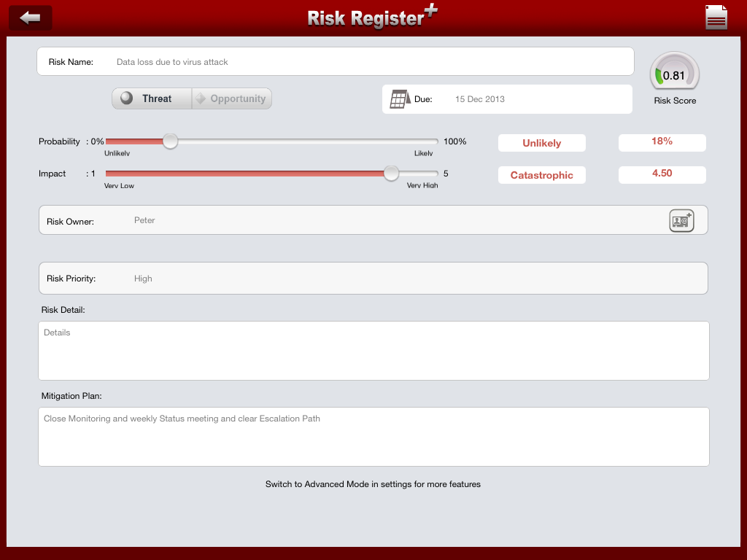Click the Risk Owner field
747x560 pixels.
coord(350,220)
